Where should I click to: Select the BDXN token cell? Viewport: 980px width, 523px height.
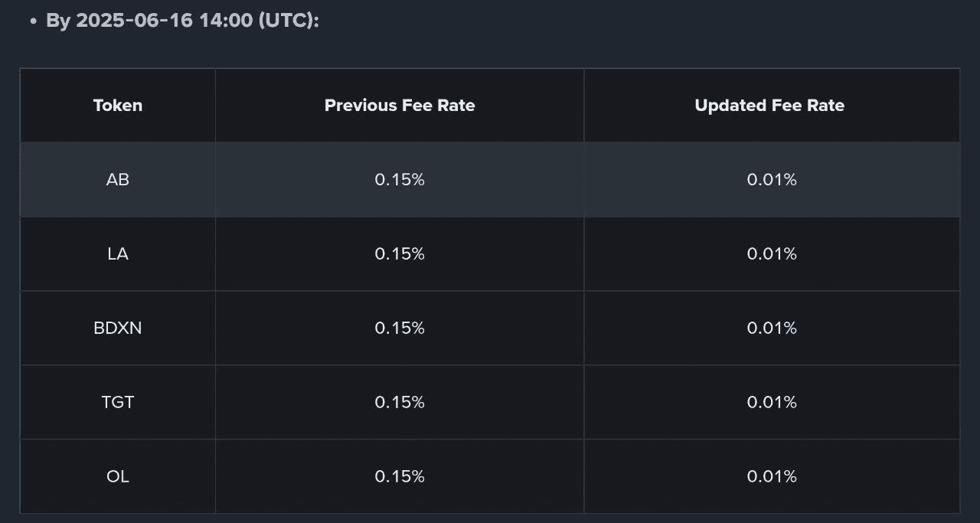[x=118, y=329]
